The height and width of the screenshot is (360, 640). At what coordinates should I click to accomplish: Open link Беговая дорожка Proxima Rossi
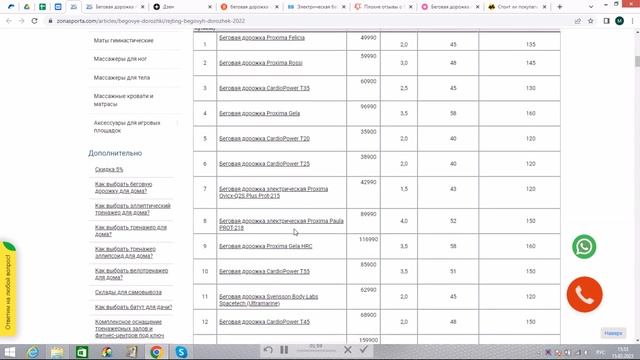click(260, 63)
